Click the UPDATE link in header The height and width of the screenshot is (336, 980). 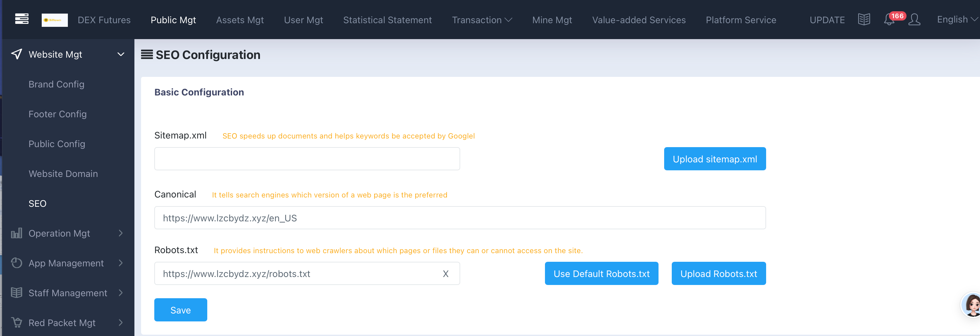827,20
